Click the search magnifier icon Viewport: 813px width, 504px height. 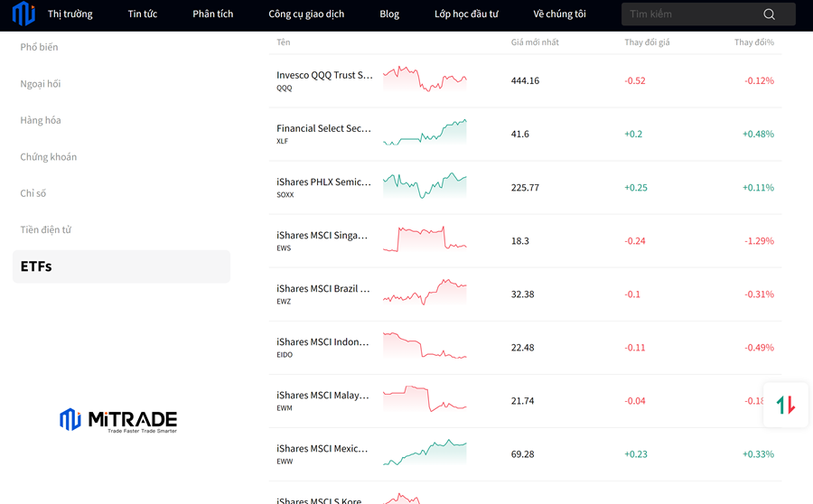tap(769, 14)
